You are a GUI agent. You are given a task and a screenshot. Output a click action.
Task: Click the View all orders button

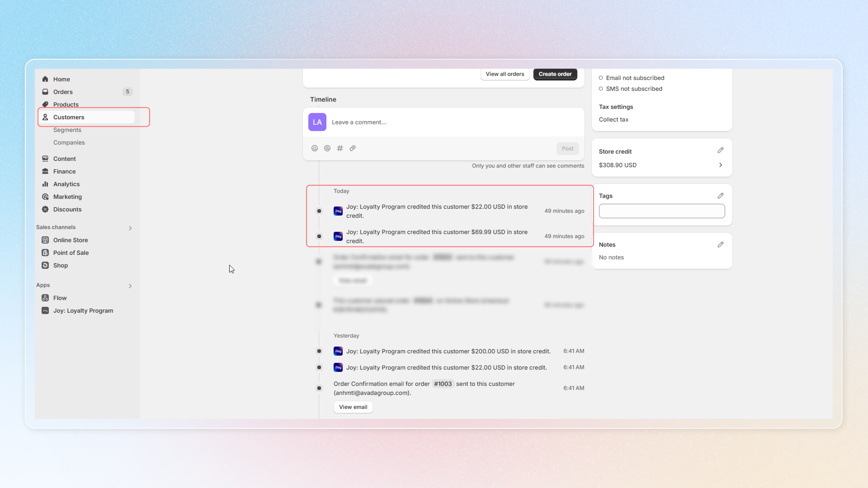pos(505,74)
